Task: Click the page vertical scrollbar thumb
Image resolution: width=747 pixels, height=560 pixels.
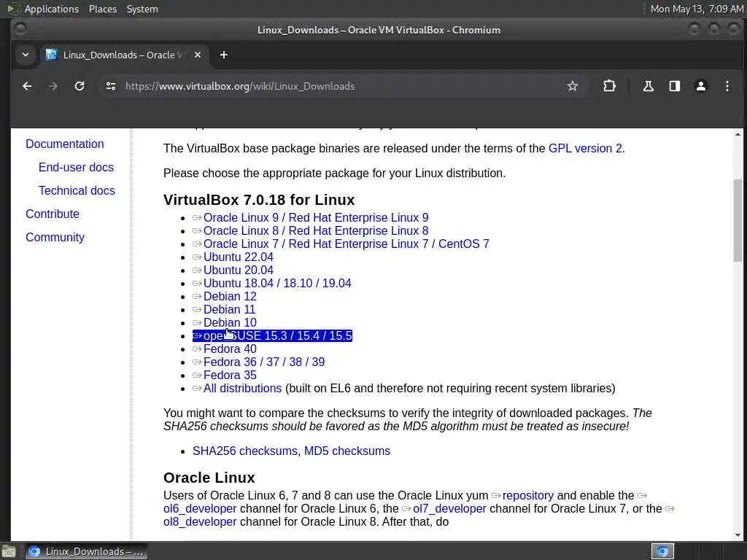Action: click(x=738, y=220)
